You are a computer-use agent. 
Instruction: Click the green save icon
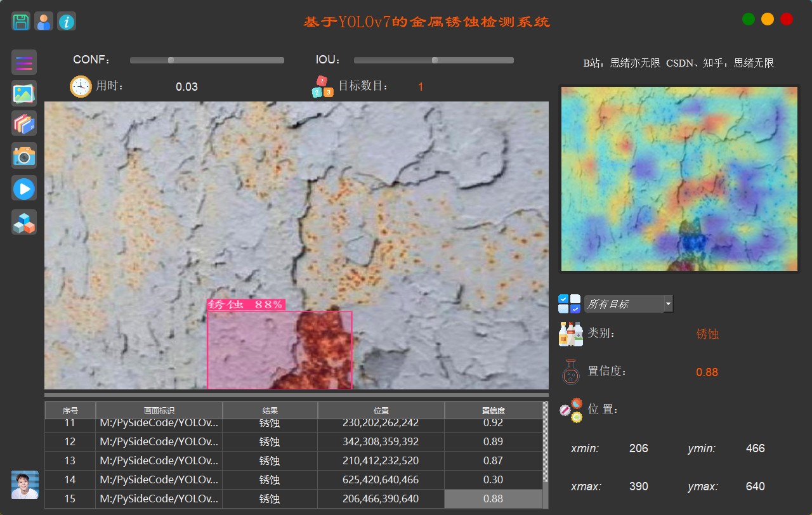click(x=21, y=22)
